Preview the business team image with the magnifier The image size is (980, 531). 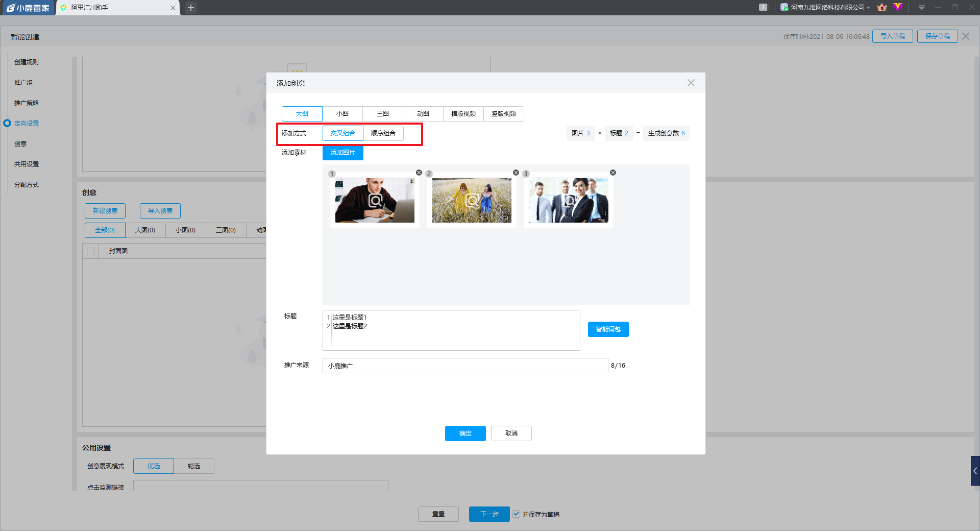[569, 200]
